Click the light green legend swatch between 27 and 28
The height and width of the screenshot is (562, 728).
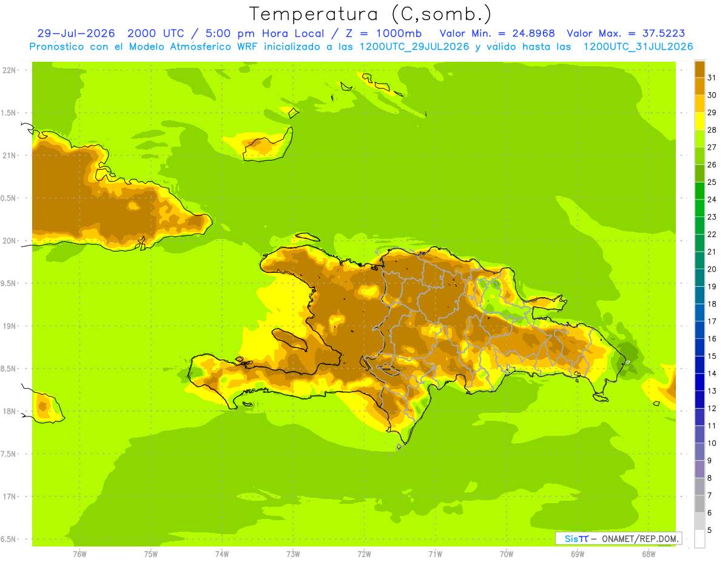click(x=699, y=139)
